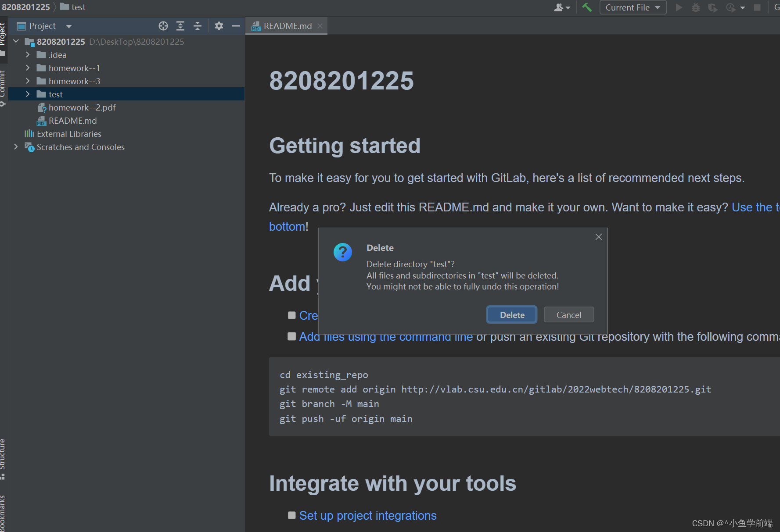Select README.md in the project tree

click(x=72, y=121)
